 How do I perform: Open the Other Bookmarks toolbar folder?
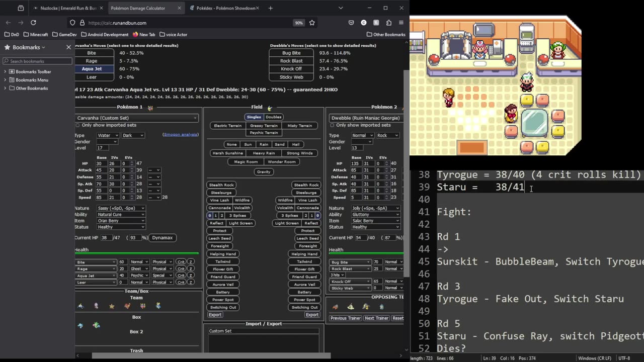[x=386, y=35]
